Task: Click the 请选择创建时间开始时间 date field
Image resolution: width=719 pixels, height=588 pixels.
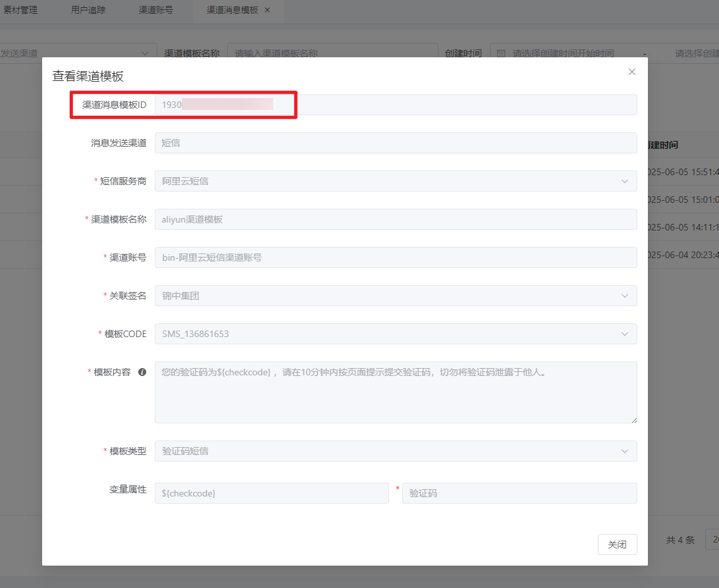Action: (x=563, y=53)
